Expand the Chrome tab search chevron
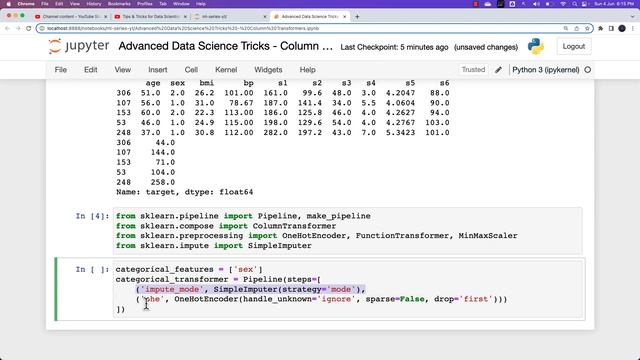 point(633,17)
